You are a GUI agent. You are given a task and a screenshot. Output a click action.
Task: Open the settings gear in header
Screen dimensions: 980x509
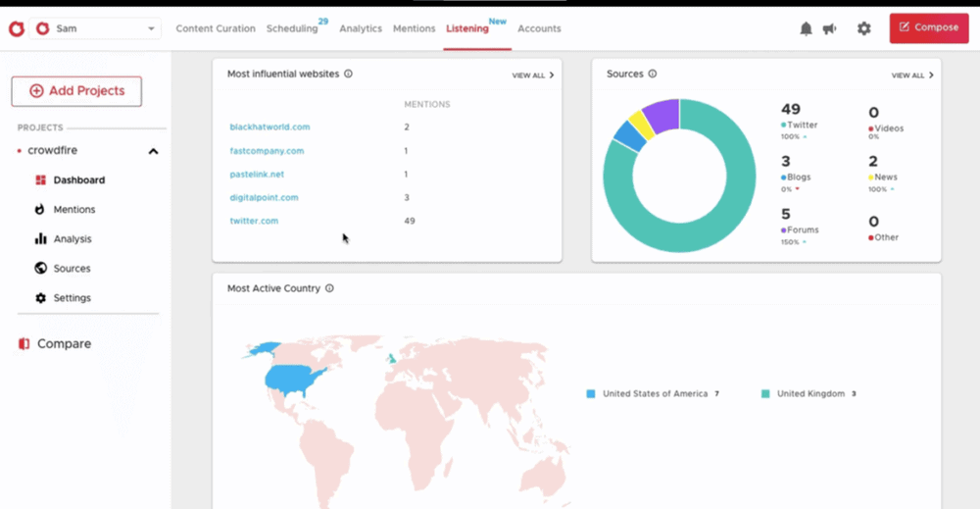click(x=863, y=28)
